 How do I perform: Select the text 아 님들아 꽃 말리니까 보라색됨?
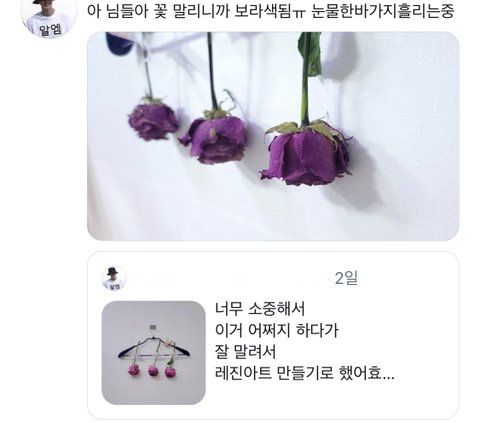(197, 11)
